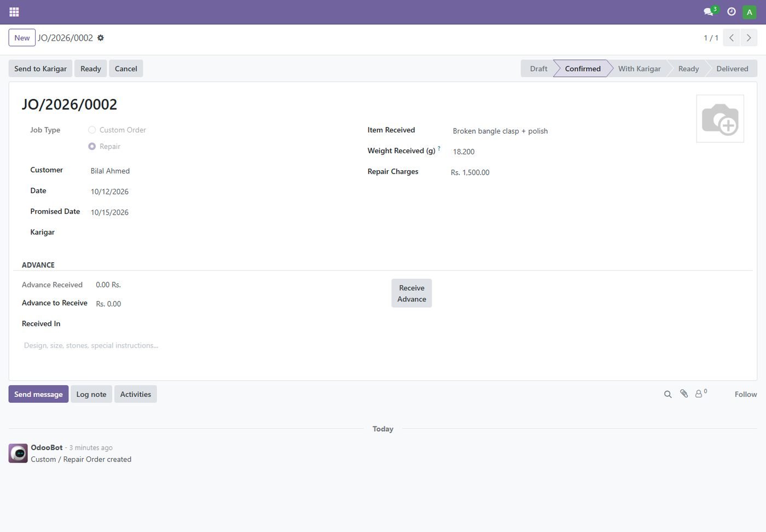Click the JO/2026/0002 breadcrumb title

pos(65,38)
